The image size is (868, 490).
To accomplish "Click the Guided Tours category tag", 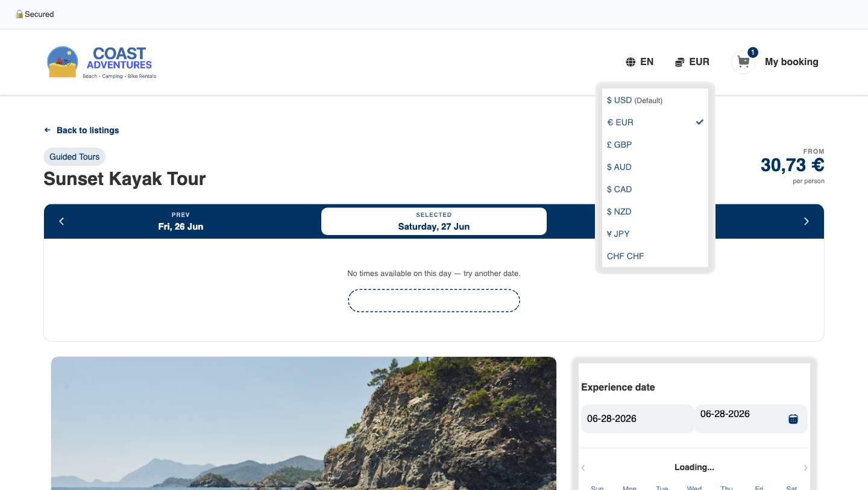I will [75, 157].
